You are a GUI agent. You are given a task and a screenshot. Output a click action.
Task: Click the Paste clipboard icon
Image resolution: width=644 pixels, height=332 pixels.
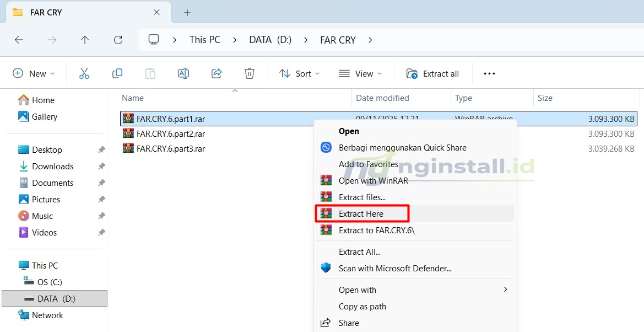[150, 74]
